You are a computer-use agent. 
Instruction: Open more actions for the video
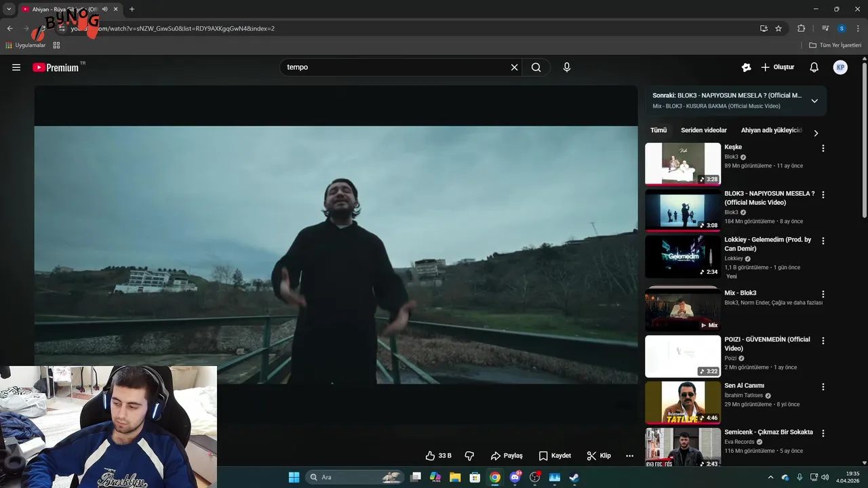pyautogui.click(x=629, y=455)
